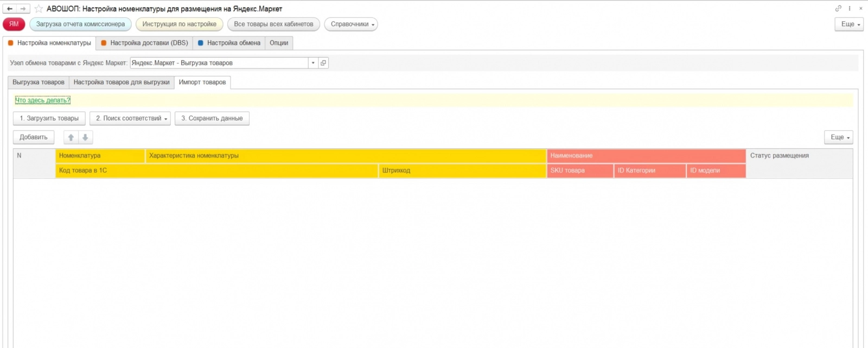
Task: Click Все товары всех кабинетов button
Action: click(273, 24)
